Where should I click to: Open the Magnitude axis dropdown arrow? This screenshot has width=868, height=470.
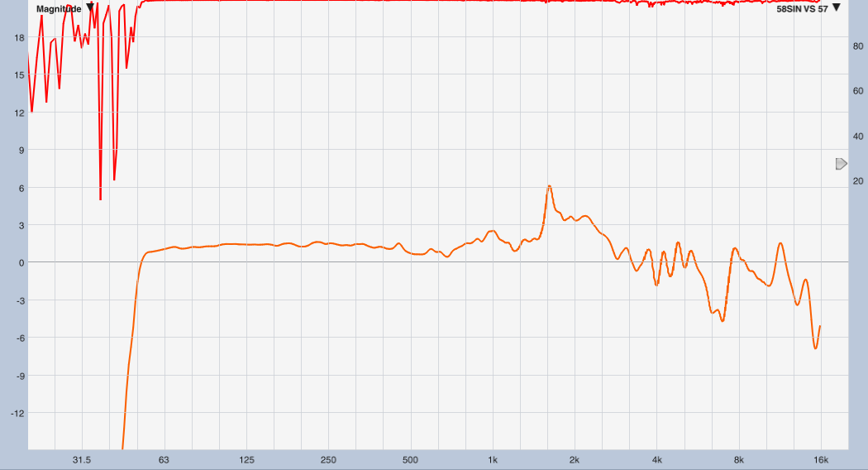coord(90,7)
